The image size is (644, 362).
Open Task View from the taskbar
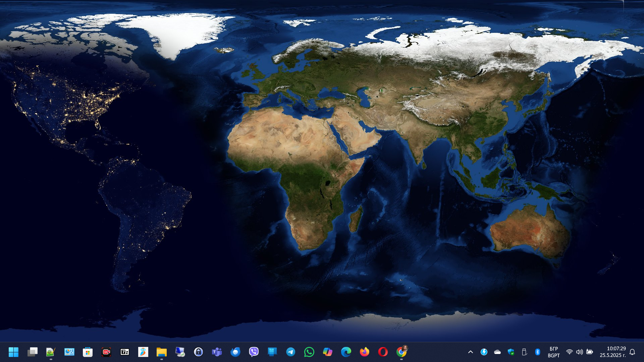coord(32,352)
